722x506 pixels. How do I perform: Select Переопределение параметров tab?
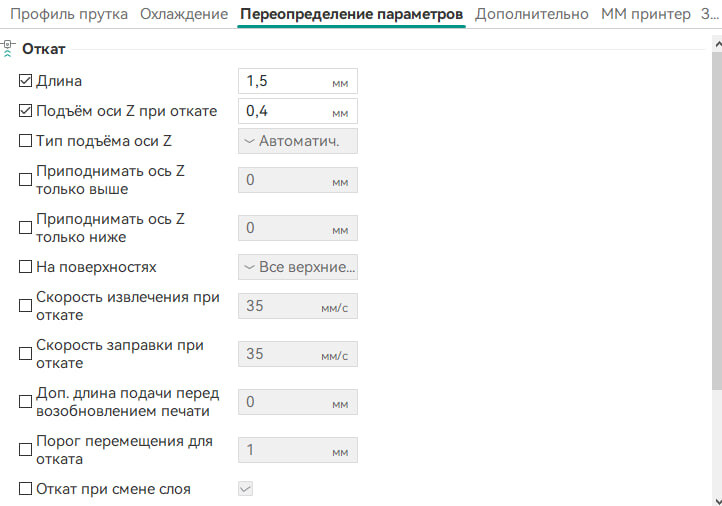click(x=351, y=14)
